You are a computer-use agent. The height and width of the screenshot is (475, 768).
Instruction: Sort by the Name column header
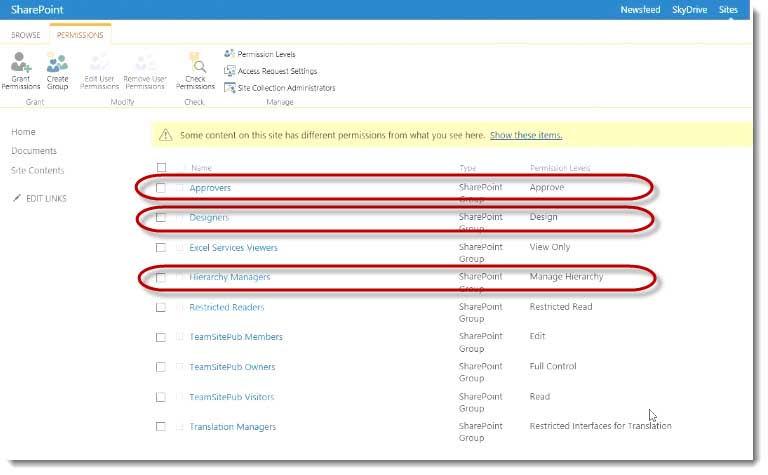point(201,168)
